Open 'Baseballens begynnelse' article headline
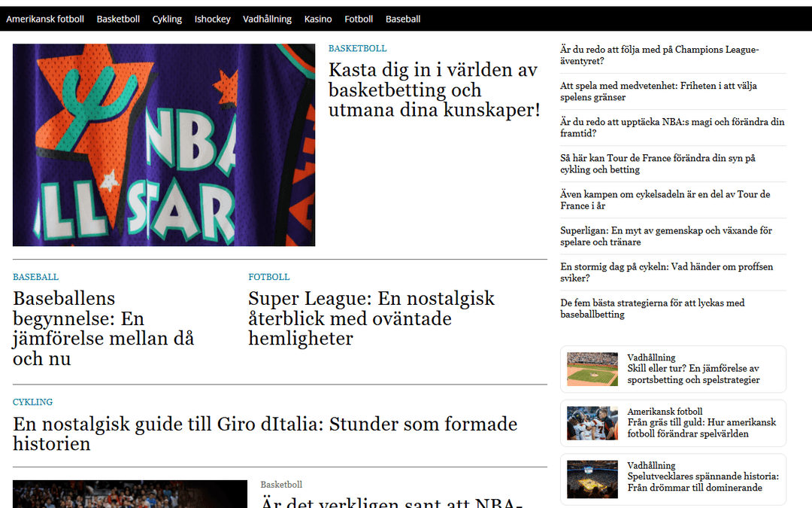The width and height of the screenshot is (812, 508). click(x=104, y=328)
